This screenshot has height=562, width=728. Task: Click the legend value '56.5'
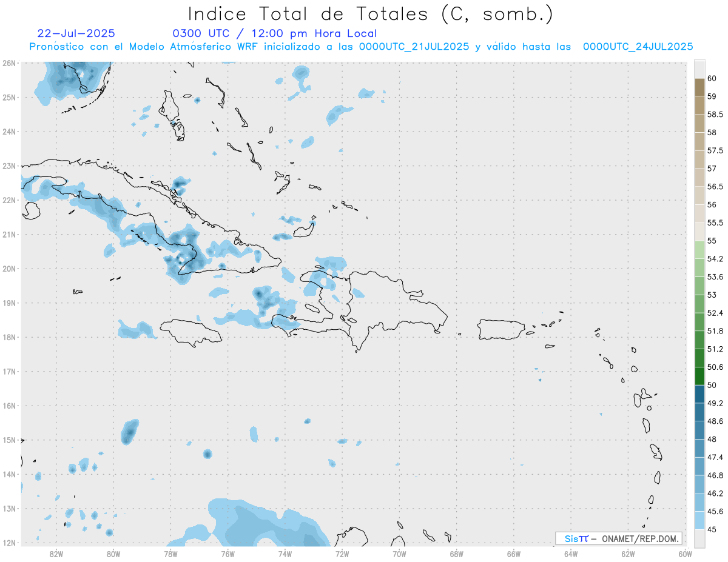coord(715,187)
